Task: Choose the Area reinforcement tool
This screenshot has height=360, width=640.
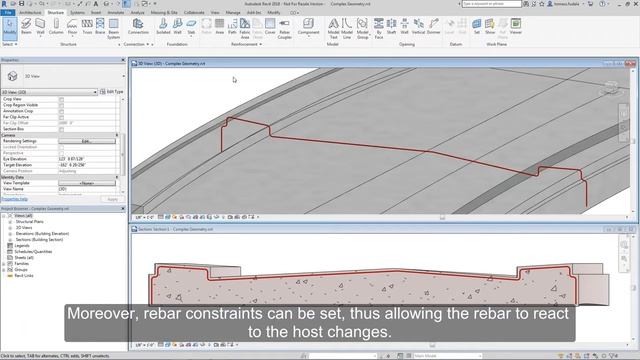Action: pos(220,27)
